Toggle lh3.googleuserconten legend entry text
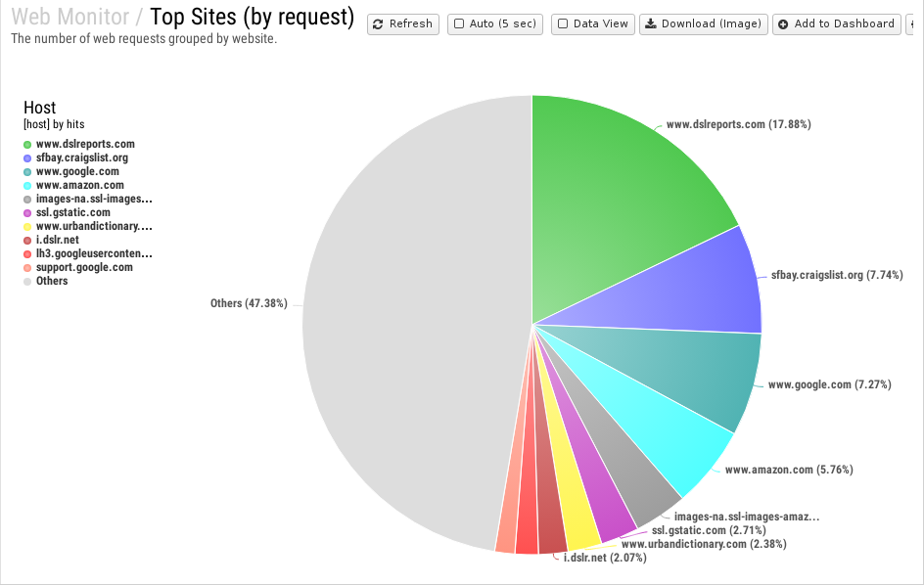Image resolution: width=924 pixels, height=585 pixels. (94, 253)
